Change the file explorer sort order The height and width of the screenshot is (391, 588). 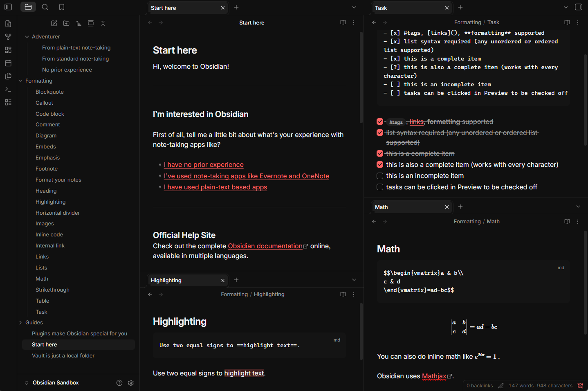click(79, 23)
